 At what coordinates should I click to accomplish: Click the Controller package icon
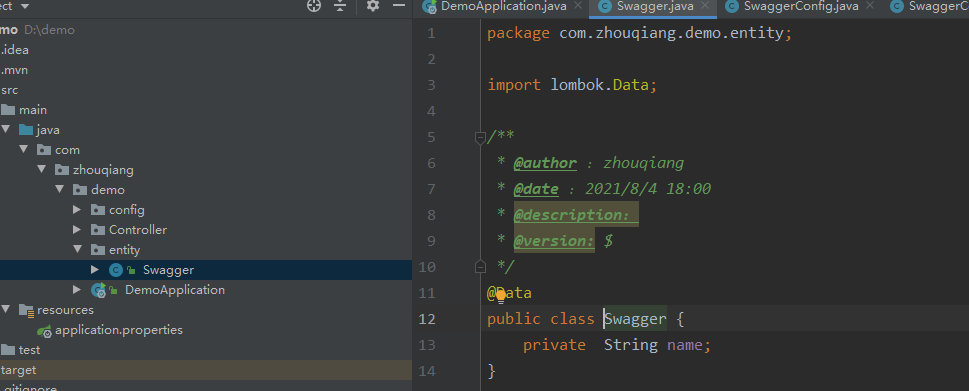pos(98,229)
